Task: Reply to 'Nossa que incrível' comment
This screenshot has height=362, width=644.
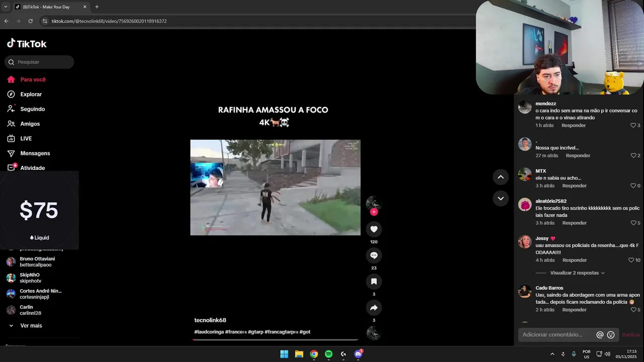Action: click(578, 155)
